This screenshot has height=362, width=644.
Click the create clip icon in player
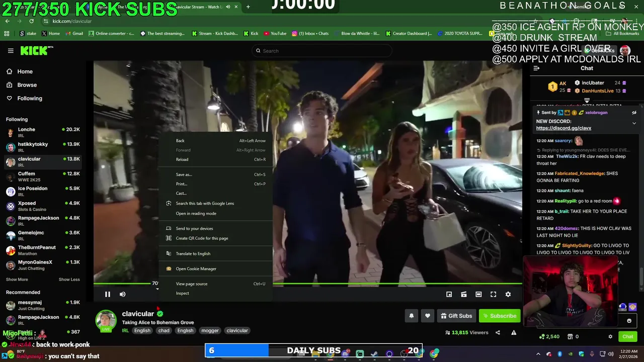coord(464,294)
